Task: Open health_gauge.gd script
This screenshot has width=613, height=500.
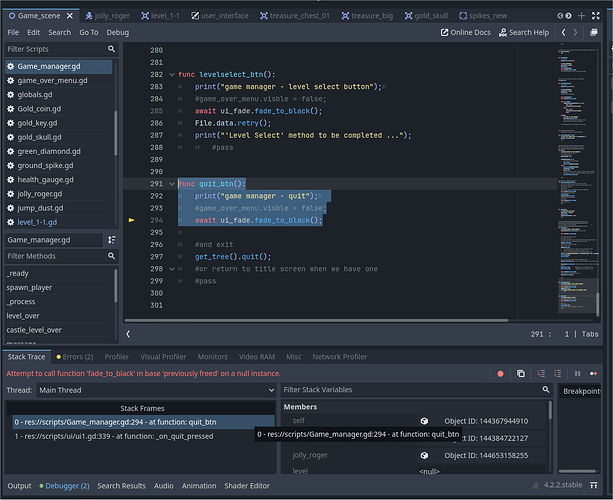Action: coord(59,180)
